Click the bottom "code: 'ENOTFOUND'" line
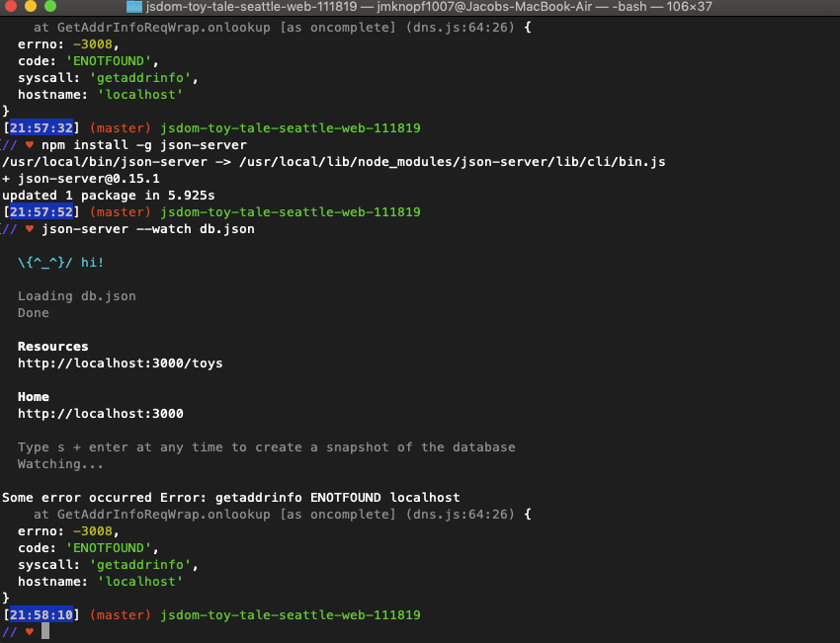 [x=88, y=548]
